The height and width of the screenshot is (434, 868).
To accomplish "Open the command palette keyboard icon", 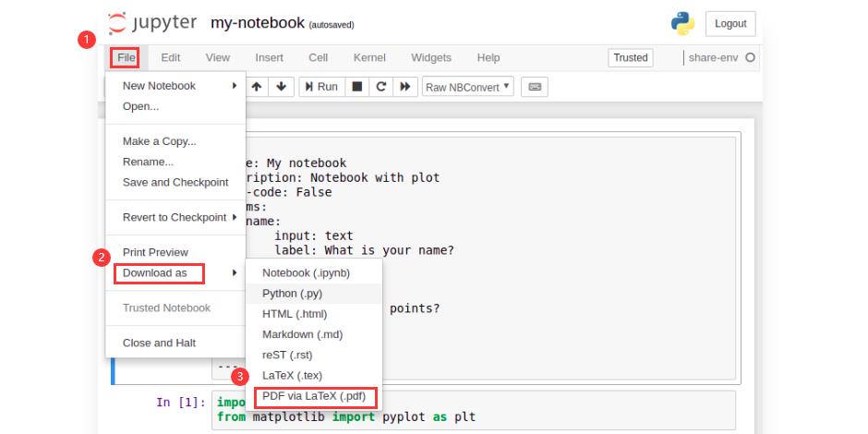I will pyautogui.click(x=535, y=87).
